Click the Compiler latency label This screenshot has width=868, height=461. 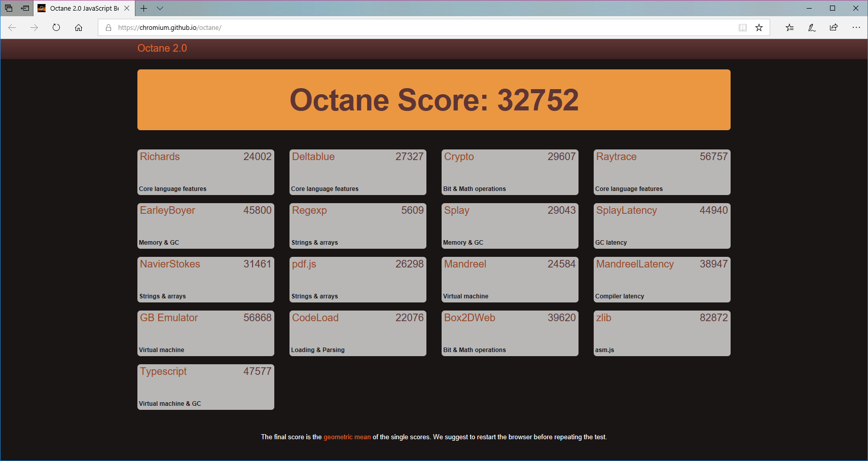(620, 296)
